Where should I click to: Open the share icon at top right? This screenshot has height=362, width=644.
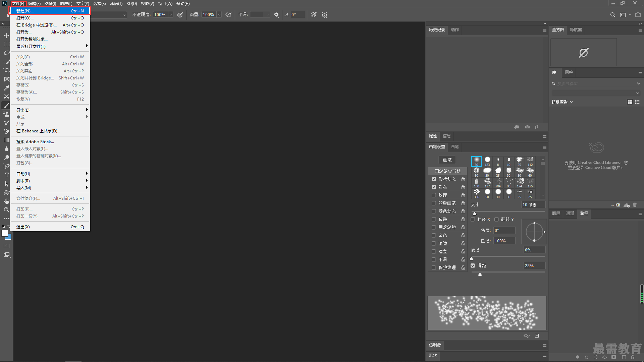(638, 15)
